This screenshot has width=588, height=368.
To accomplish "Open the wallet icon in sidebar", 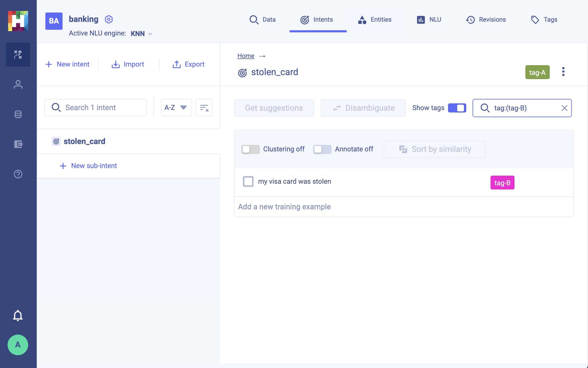I will click(x=18, y=144).
